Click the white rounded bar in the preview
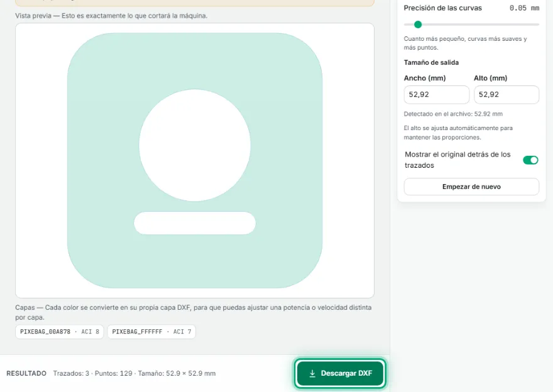This screenshot has height=392, width=553. [x=195, y=223]
